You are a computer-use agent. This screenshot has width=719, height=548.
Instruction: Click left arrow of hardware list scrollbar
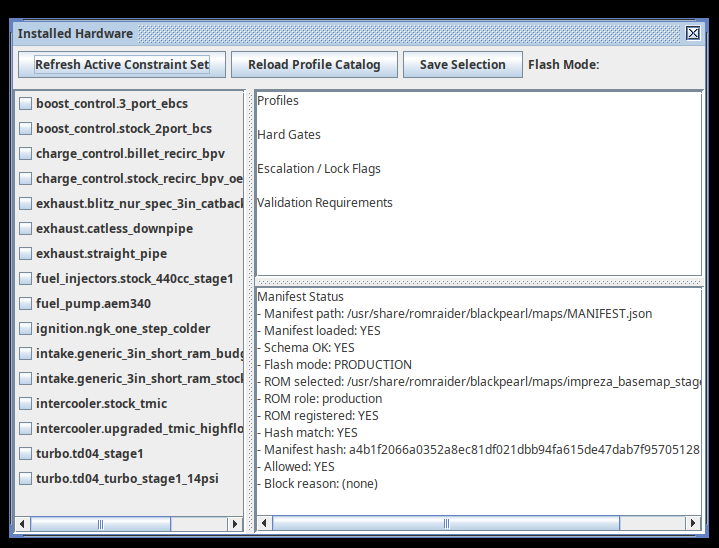pyautogui.click(x=22, y=523)
